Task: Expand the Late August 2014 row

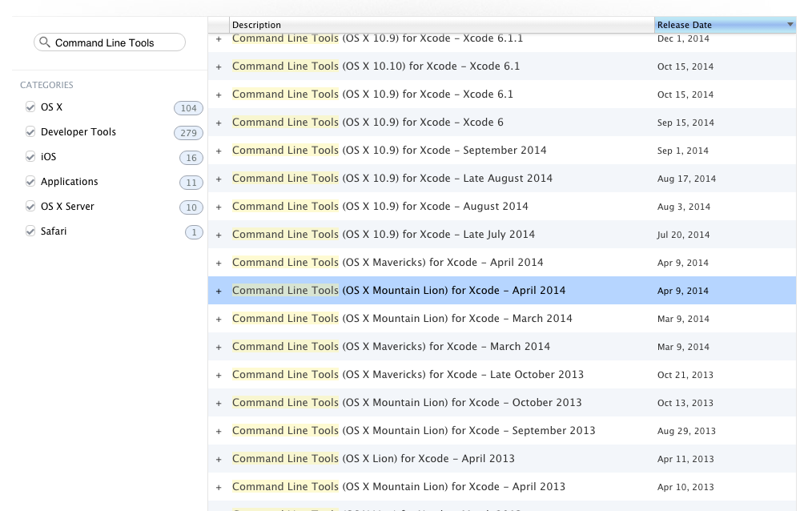Action: click(219, 179)
